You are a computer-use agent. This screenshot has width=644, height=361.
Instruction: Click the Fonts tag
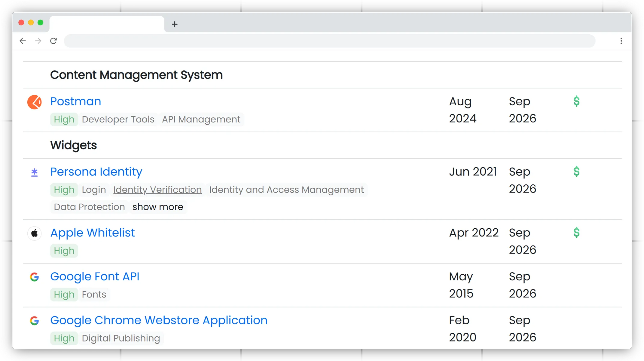94,295
